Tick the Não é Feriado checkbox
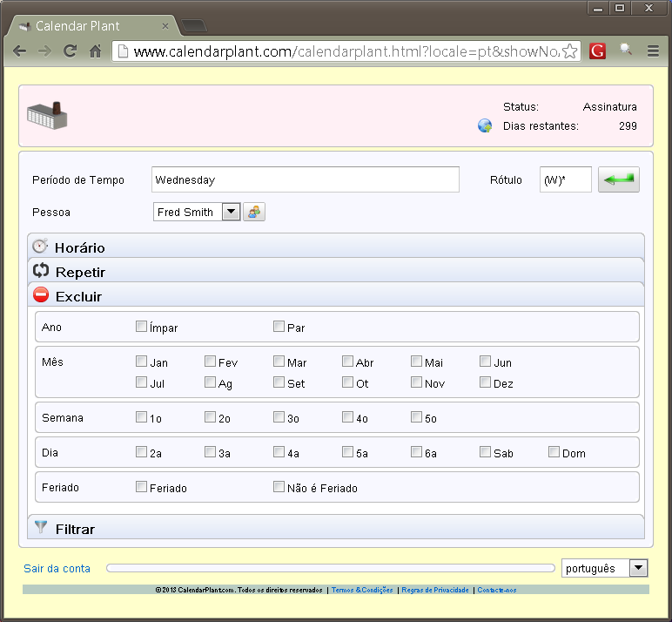This screenshot has height=622, width=672. 279,487
